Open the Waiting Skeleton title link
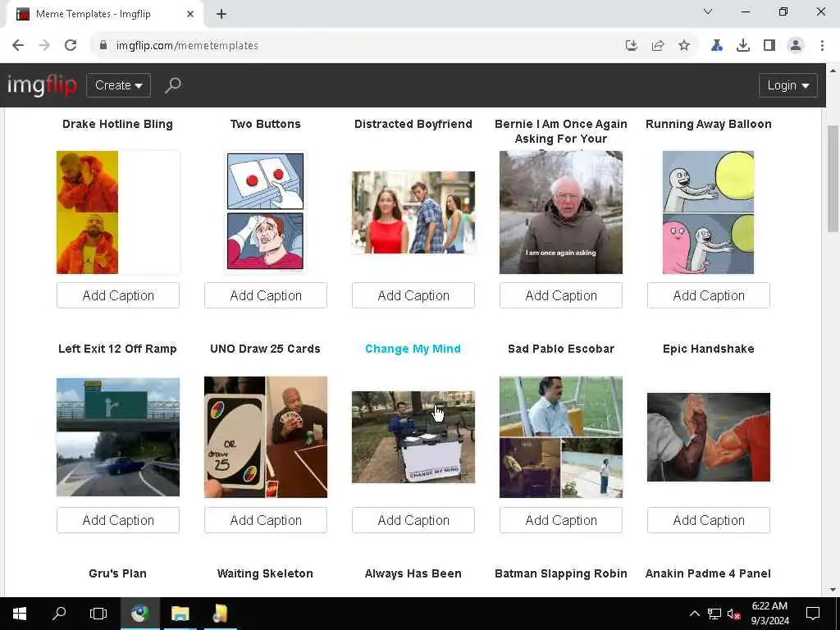Viewport: 840px width, 630px height. click(x=266, y=573)
